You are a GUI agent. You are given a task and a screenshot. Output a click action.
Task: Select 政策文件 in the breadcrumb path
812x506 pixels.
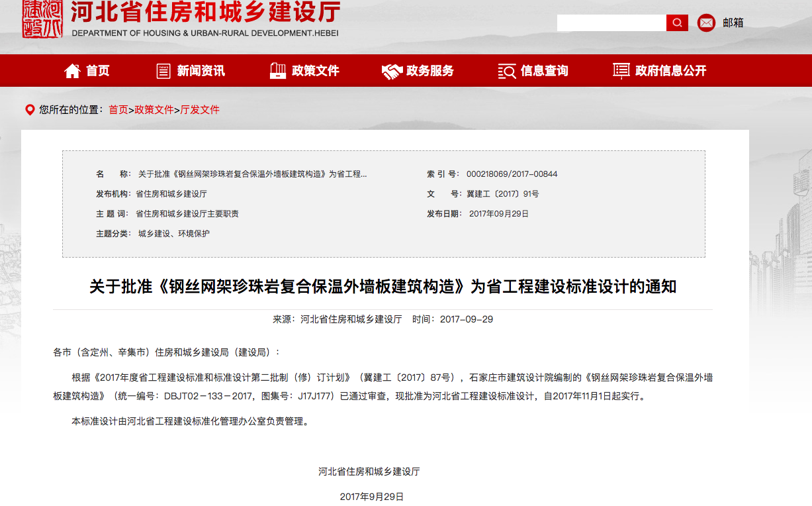point(154,110)
